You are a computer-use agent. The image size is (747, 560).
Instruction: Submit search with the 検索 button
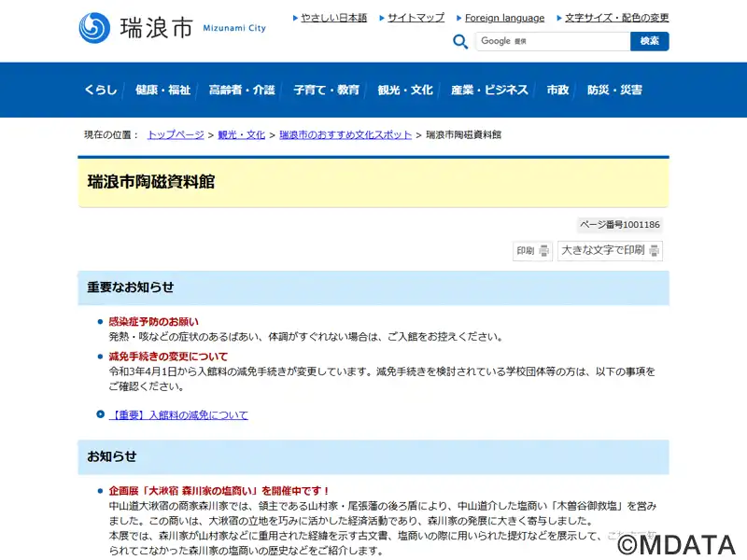pos(649,41)
